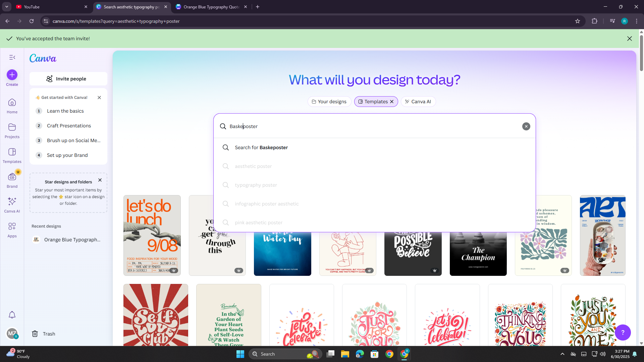Open Chrome three-dot menu
The height and width of the screenshot is (362, 644).
click(x=637, y=21)
